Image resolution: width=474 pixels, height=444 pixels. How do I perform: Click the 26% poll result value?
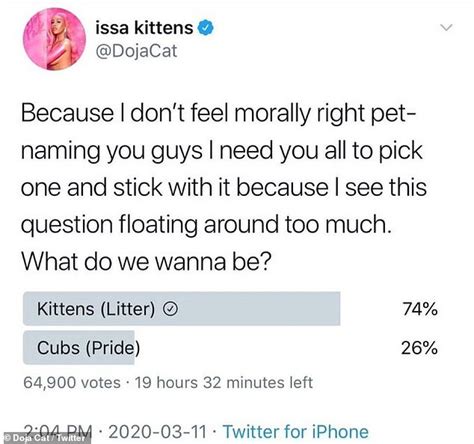419,348
